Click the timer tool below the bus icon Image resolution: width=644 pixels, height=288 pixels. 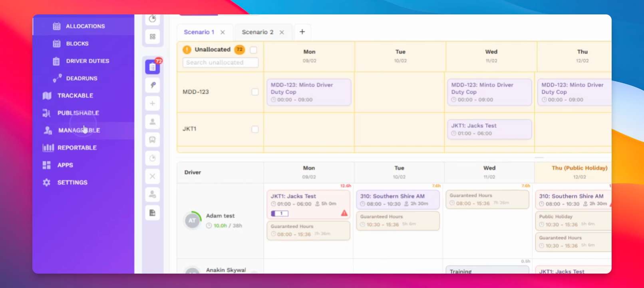(x=153, y=158)
